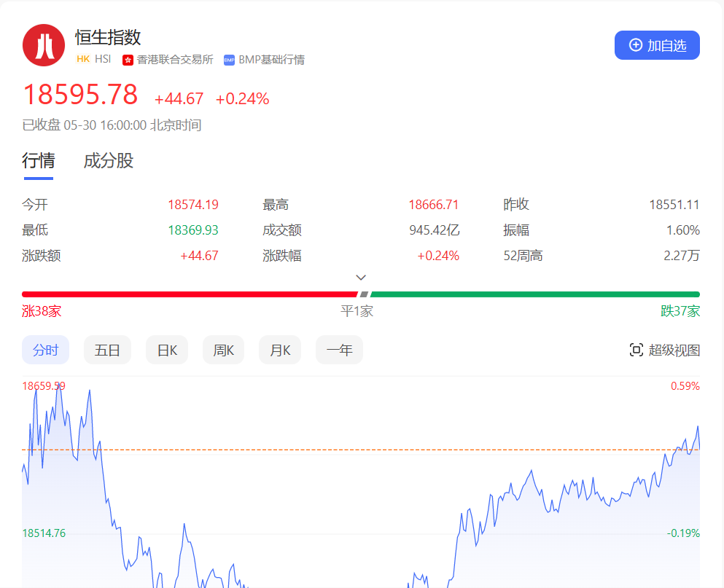The width and height of the screenshot is (724, 588).
Task: Click the Hang Seng Index red logo
Action: (x=44, y=45)
